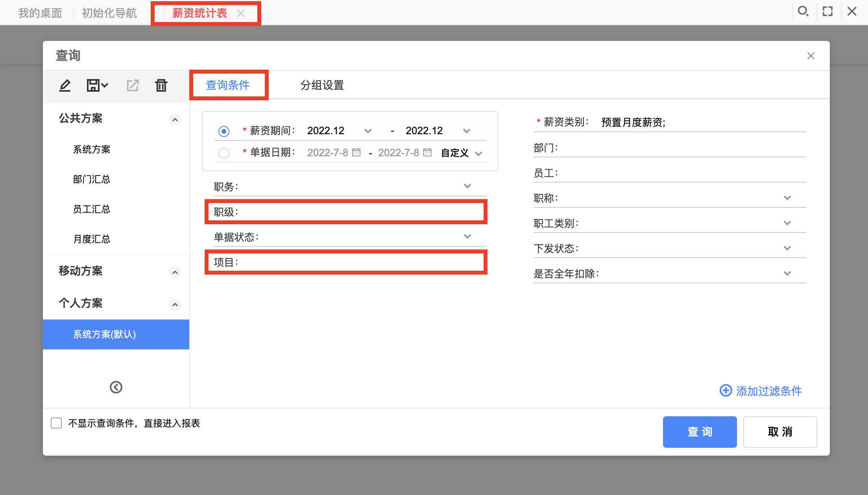The height and width of the screenshot is (495, 868).
Task: Open the search magnifier icon at top right
Action: [x=803, y=11]
